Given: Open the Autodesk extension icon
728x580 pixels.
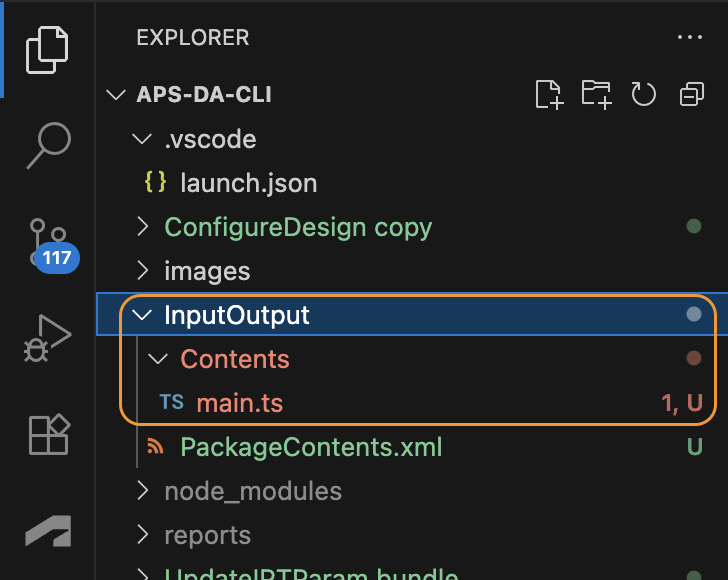Looking at the screenshot, I should coord(48,530).
